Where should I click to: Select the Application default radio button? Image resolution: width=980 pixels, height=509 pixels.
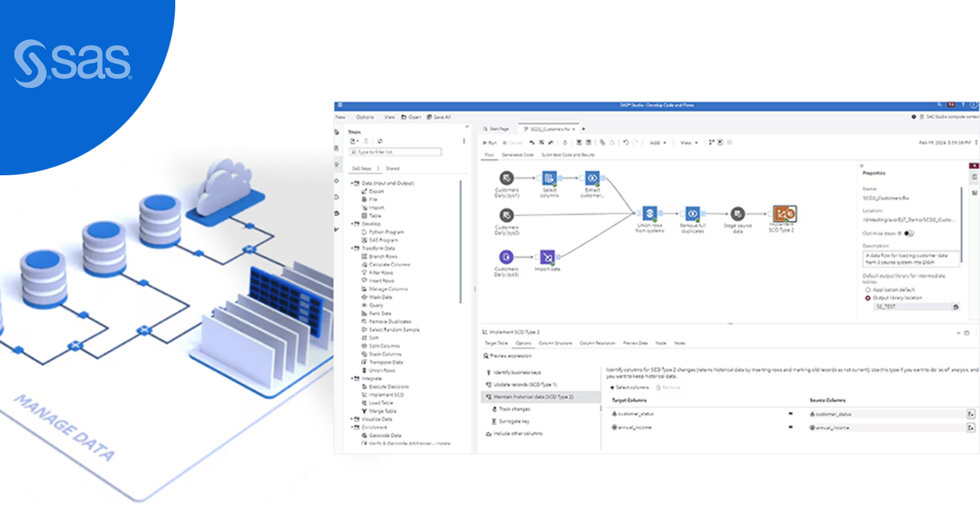868,290
